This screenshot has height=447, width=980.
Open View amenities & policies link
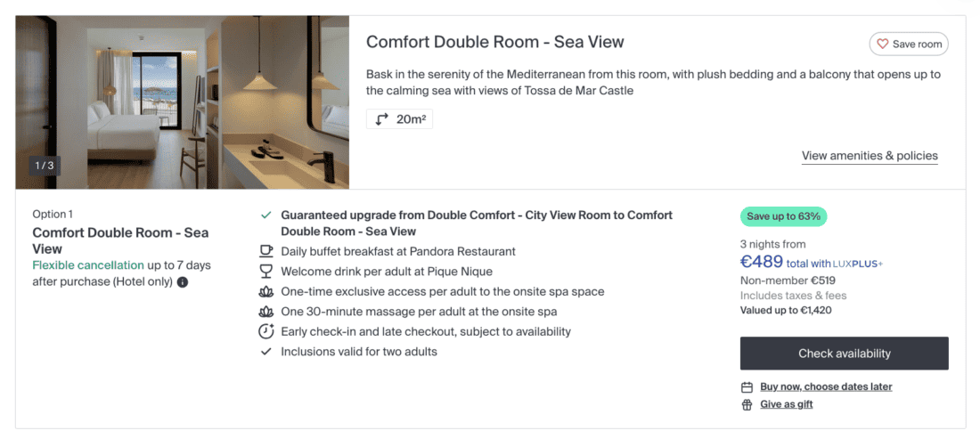tap(870, 156)
